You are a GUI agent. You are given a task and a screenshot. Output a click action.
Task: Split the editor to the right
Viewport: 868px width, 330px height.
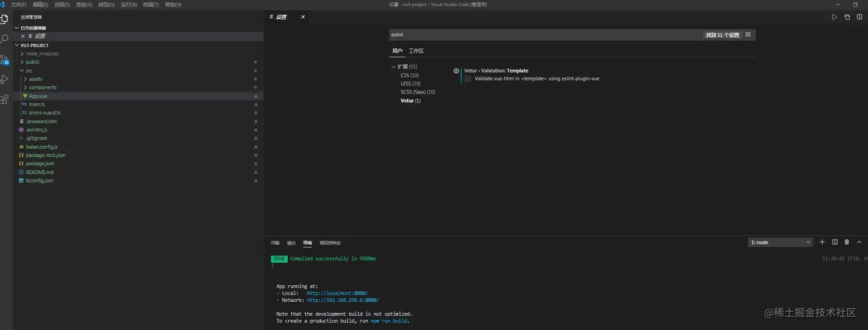point(859,17)
